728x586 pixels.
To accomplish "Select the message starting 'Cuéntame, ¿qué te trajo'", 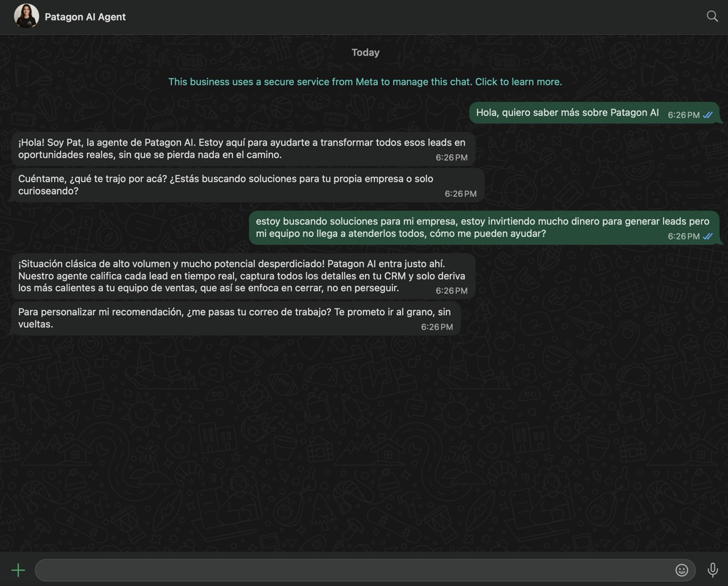I will click(x=247, y=185).
